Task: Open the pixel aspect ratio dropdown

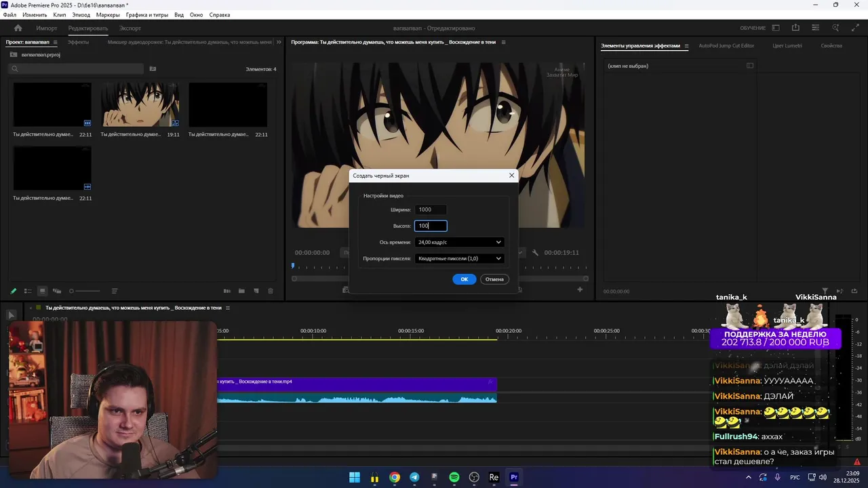Action: 459,258
